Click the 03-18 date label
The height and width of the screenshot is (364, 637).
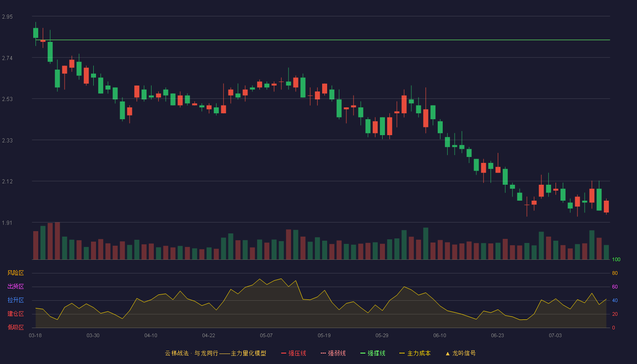coord(35,335)
